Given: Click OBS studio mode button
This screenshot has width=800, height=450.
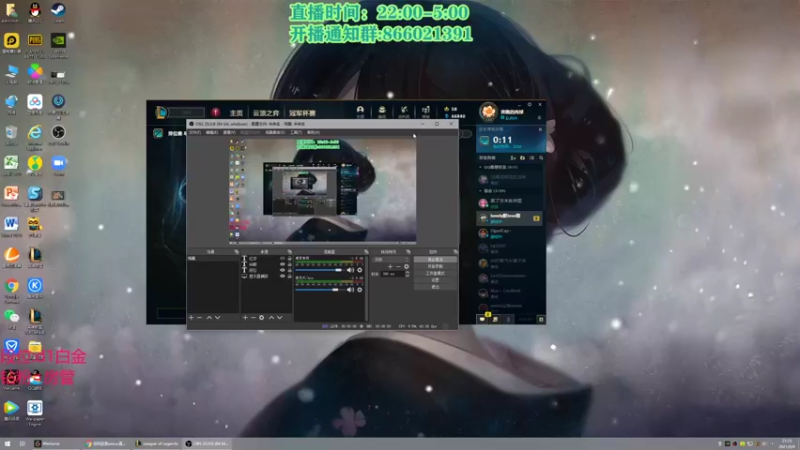Looking at the screenshot, I should pyautogui.click(x=435, y=273).
